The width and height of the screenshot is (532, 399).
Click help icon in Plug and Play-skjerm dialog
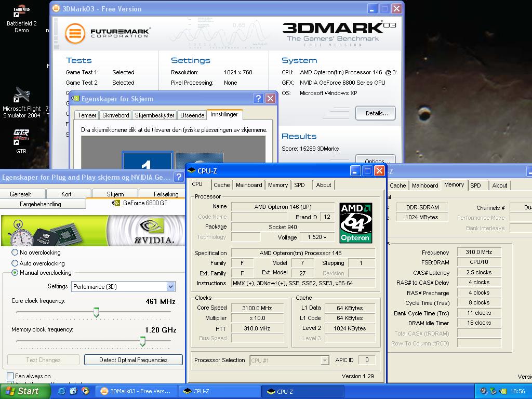pos(179,177)
